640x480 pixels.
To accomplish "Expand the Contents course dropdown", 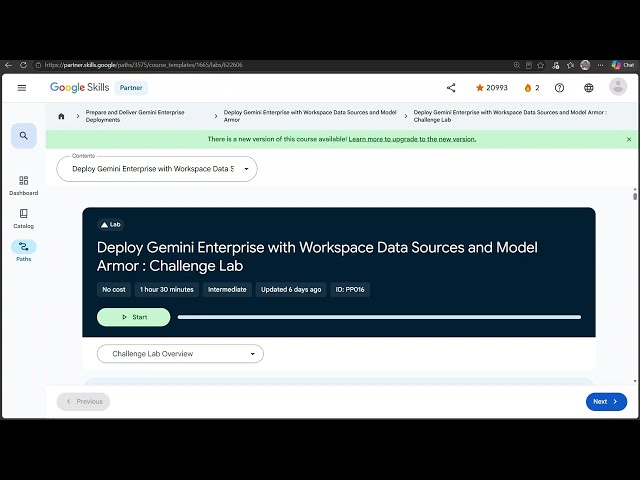I will pos(157,169).
